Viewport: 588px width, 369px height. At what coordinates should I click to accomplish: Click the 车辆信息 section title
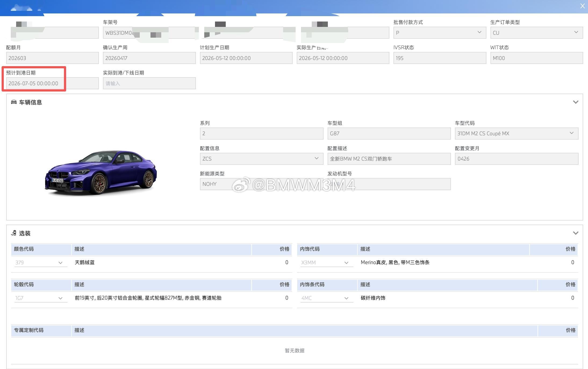point(30,102)
